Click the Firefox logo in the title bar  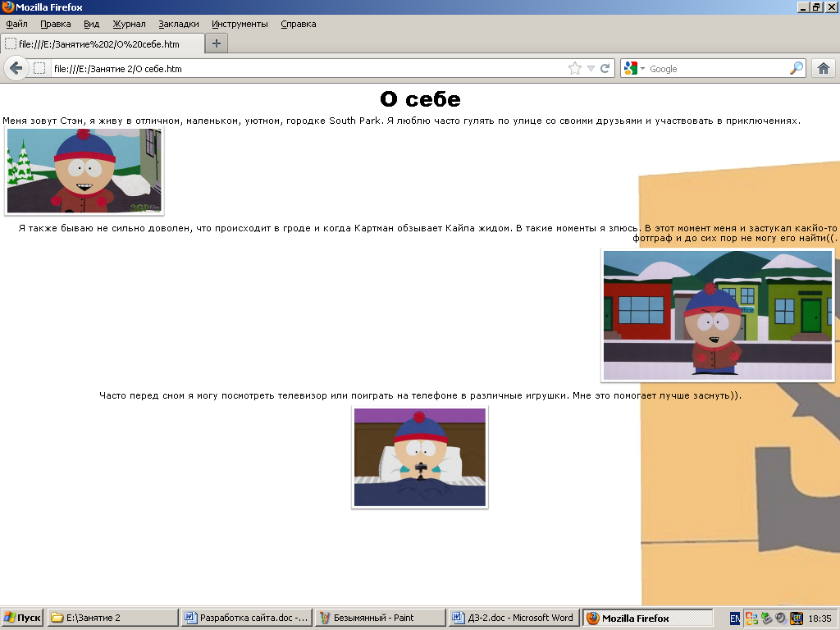(x=7, y=7)
